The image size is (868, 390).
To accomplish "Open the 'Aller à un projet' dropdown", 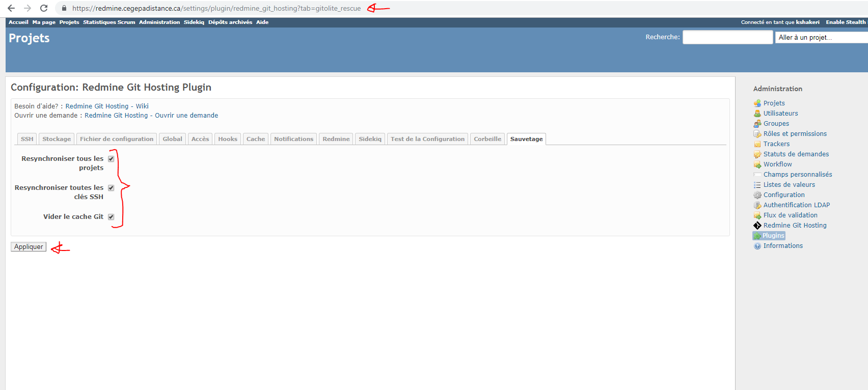I will click(821, 37).
